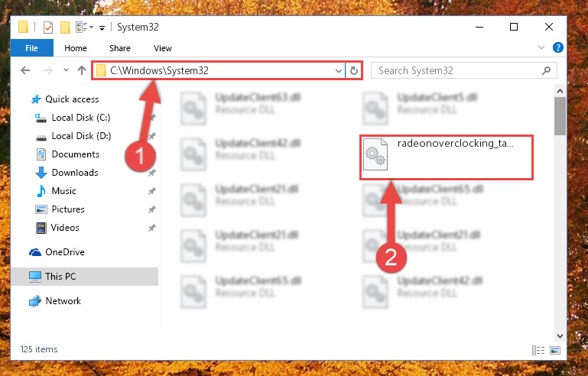
Task: Click the search magnifier icon
Action: click(x=547, y=70)
